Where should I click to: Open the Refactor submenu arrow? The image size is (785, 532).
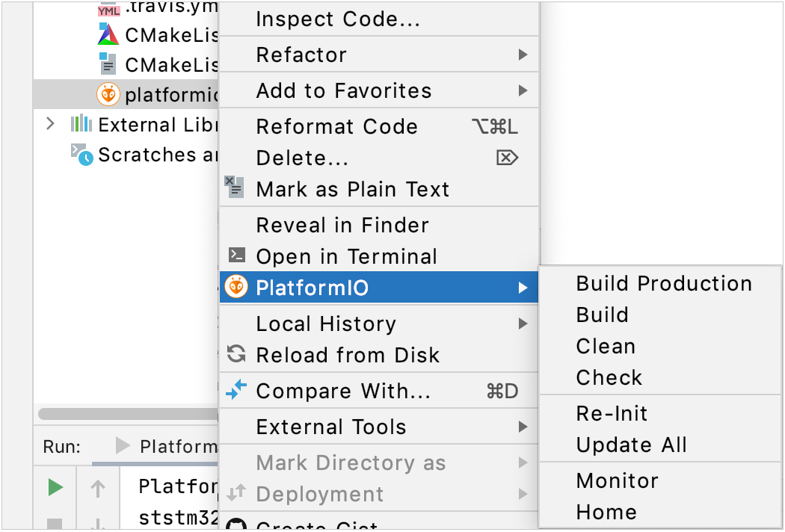pos(523,55)
